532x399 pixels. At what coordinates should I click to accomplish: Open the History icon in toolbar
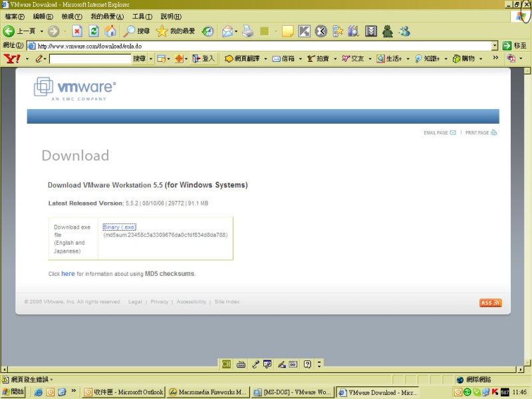(x=207, y=31)
